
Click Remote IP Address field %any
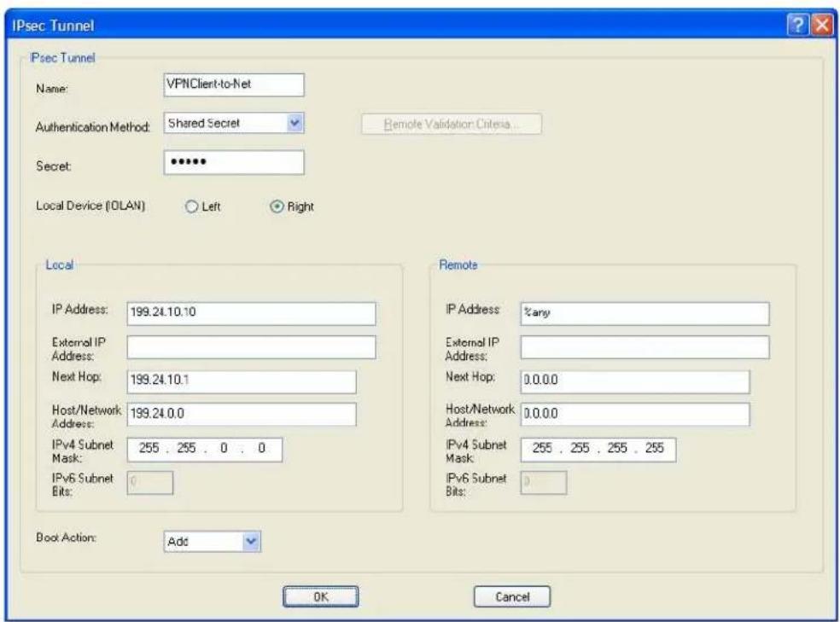645,313
